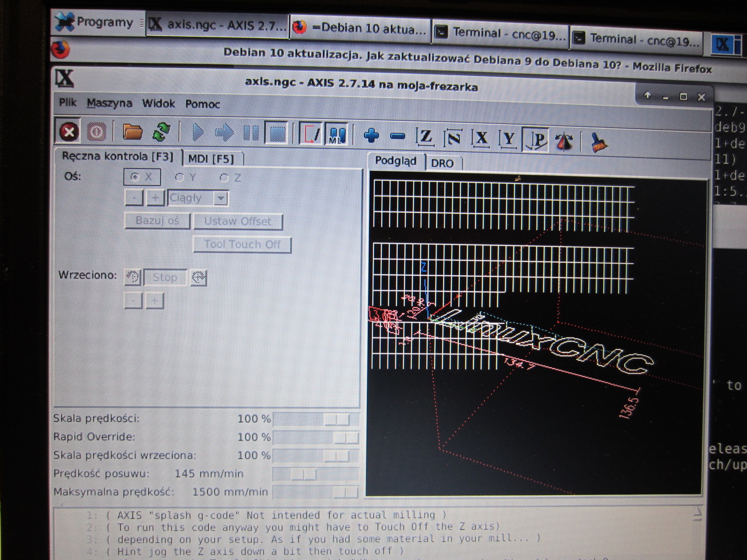Switch to Debian 10 Firefox taskbar window

coord(360,28)
